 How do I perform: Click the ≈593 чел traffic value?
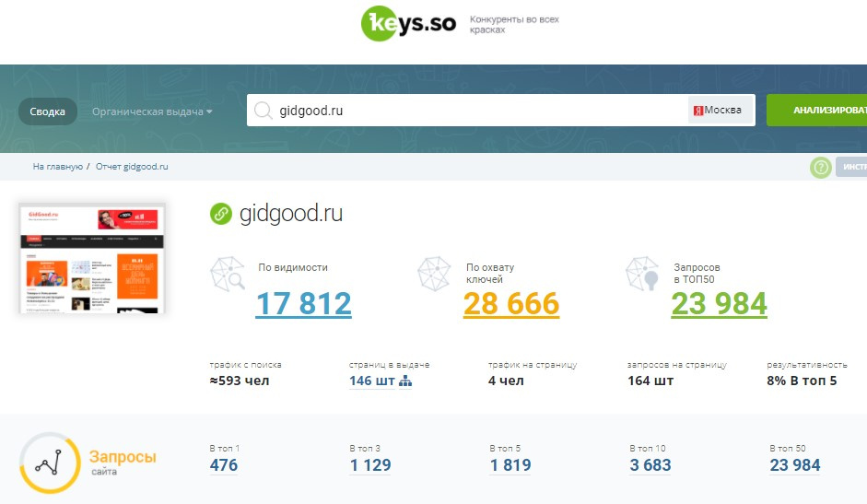(x=240, y=381)
